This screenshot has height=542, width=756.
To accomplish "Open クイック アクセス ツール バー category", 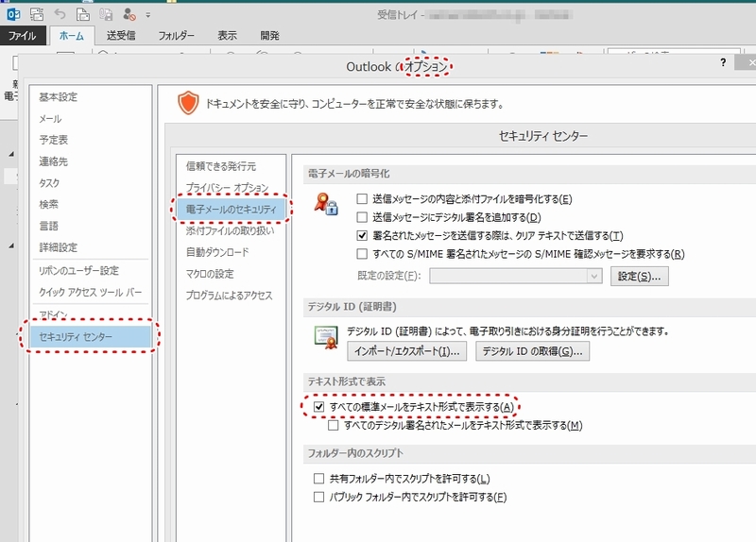I will pyautogui.click(x=90, y=292).
